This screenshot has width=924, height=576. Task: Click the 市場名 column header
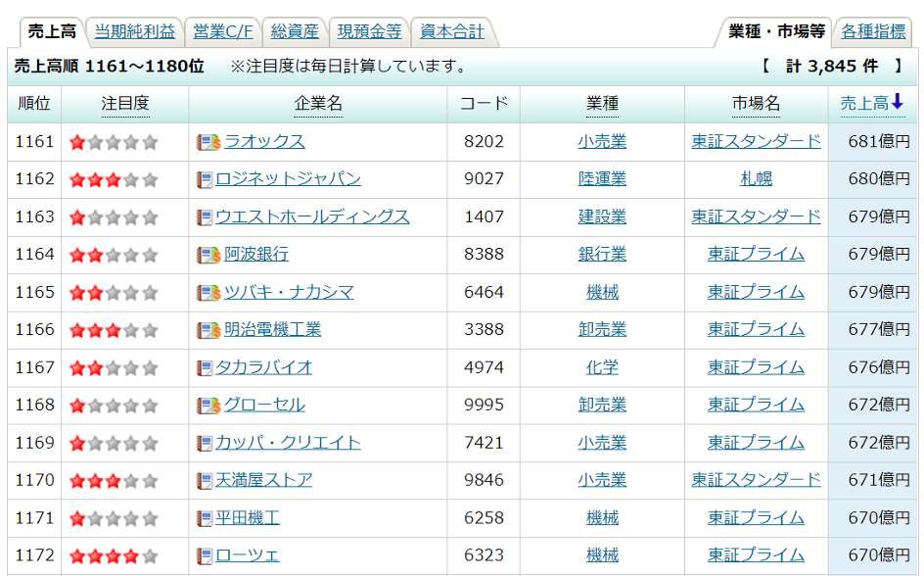pyautogui.click(x=756, y=104)
